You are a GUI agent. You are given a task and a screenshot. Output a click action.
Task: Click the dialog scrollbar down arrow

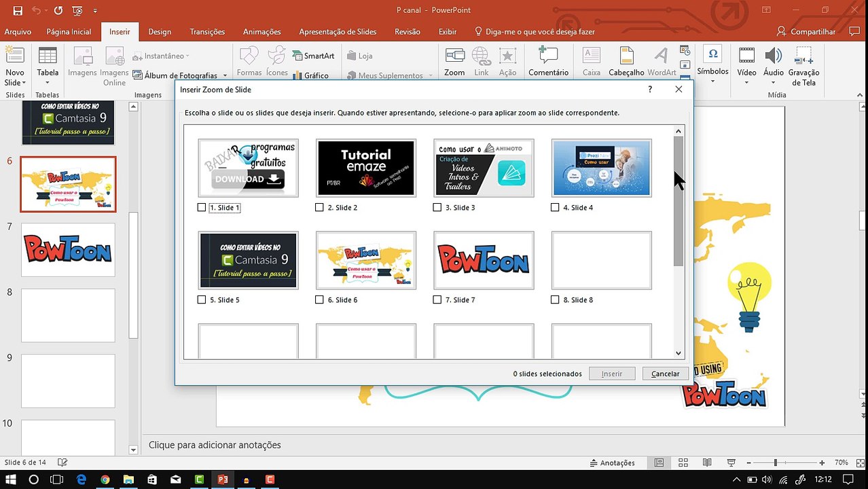[x=678, y=353]
